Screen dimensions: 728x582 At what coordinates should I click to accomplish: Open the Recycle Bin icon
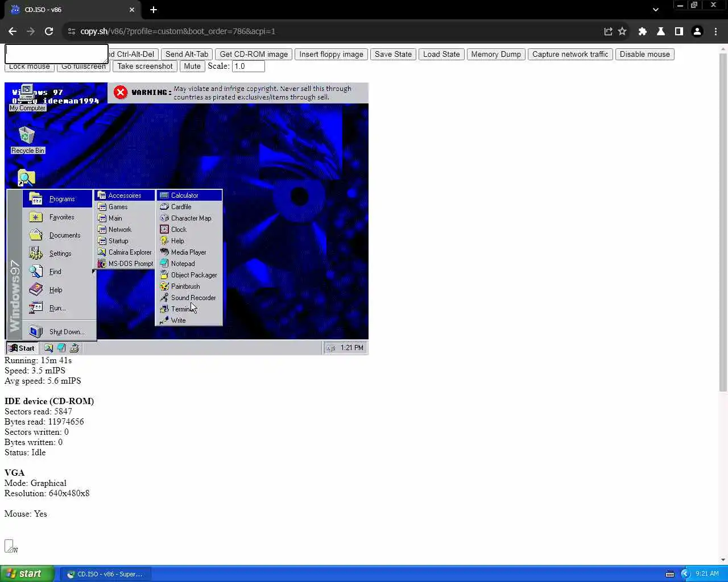(x=27, y=140)
